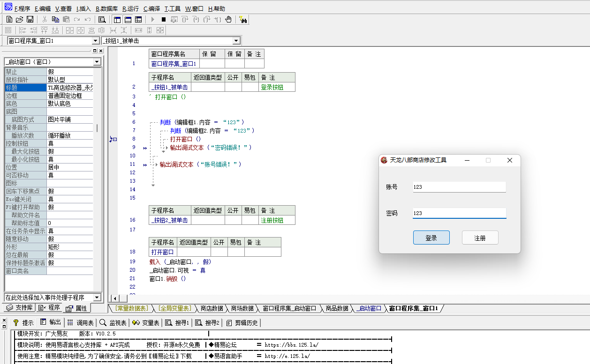The image size is (590, 364).
Task: Open the B.数据库 menu
Action: pyautogui.click(x=106, y=9)
